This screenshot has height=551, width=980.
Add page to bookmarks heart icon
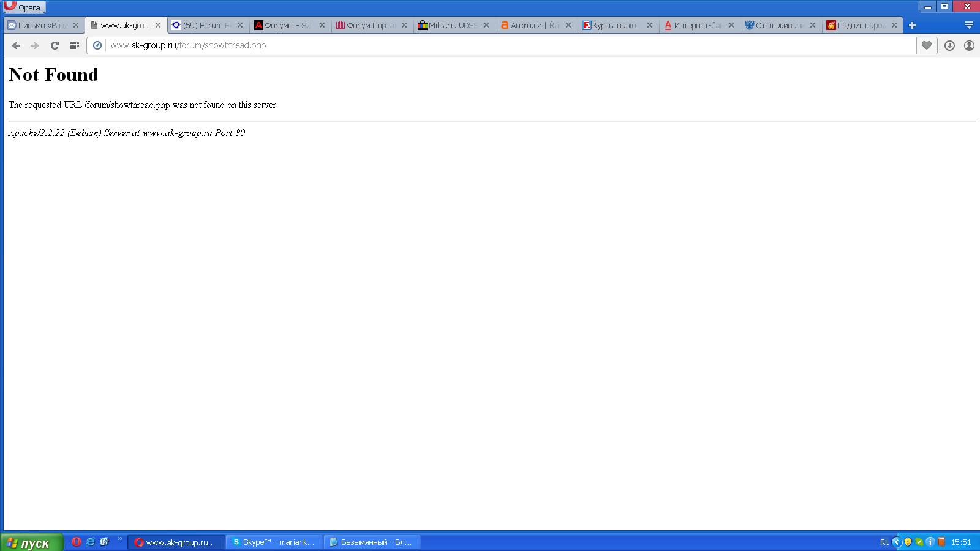click(x=927, y=45)
